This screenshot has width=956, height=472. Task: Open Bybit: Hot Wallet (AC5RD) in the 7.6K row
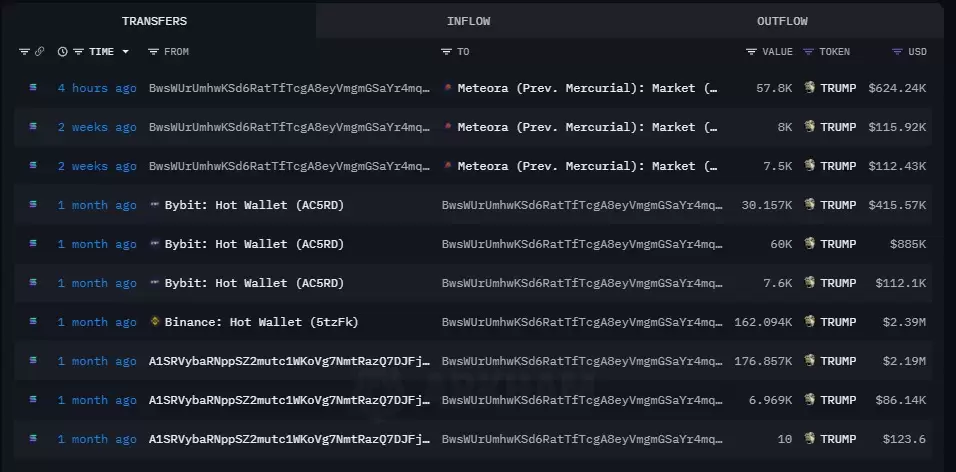coord(254,283)
